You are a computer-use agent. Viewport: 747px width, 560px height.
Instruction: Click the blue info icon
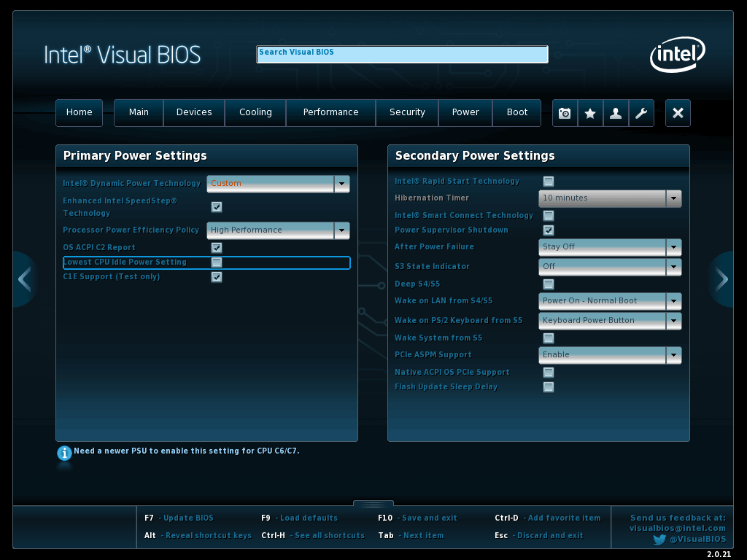(64, 453)
